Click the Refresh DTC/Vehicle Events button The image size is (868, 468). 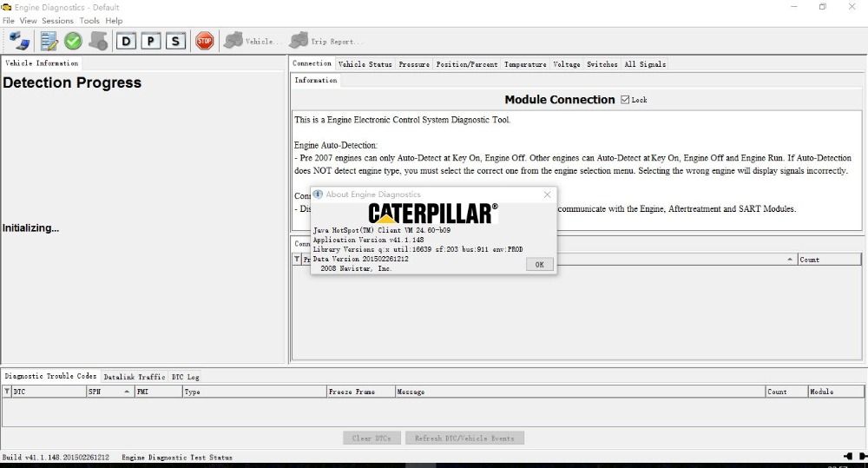(464, 438)
